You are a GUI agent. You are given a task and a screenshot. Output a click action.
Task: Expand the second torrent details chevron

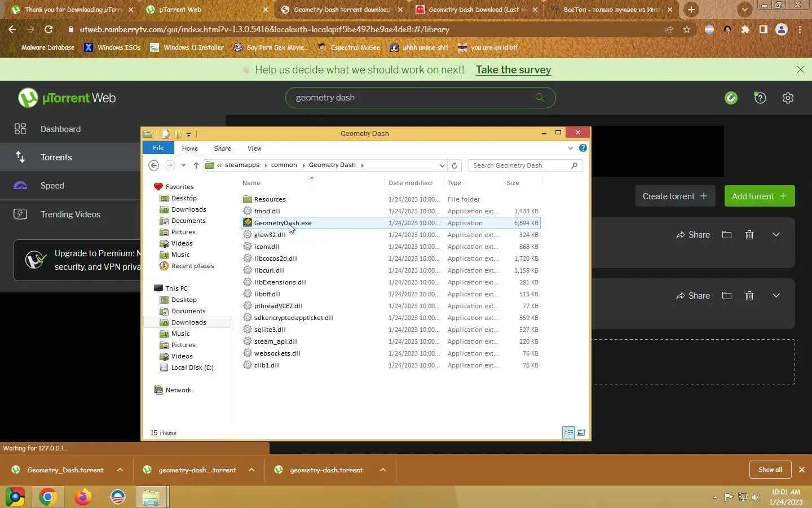pos(776,296)
